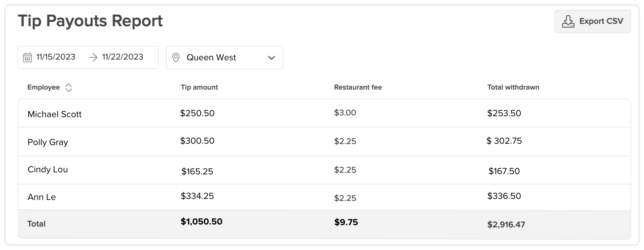The image size is (644, 250).
Task: Click Polly Gray's $302.75 total withdrawn
Action: pos(504,141)
